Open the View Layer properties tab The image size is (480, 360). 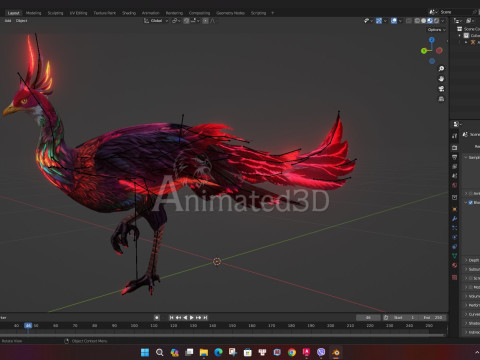tap(455, 166)
